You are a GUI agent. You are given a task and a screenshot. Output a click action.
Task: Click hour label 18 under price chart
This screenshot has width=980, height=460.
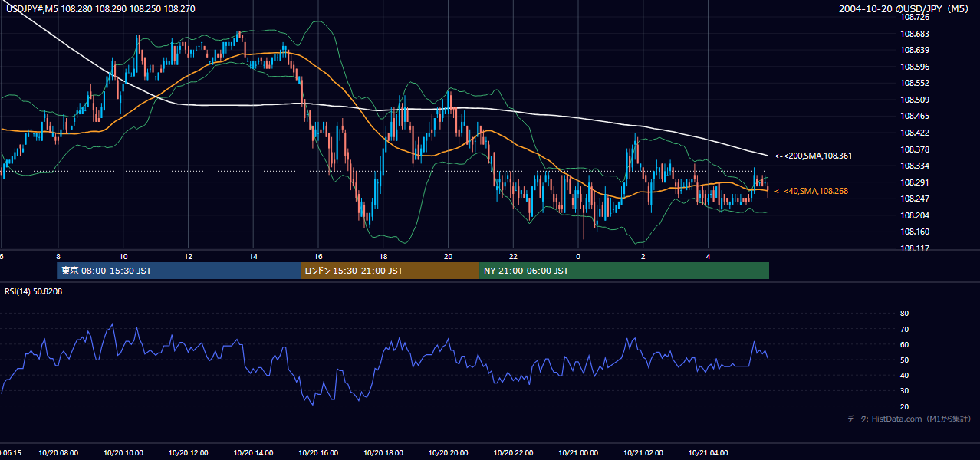[x=383, y=256]
